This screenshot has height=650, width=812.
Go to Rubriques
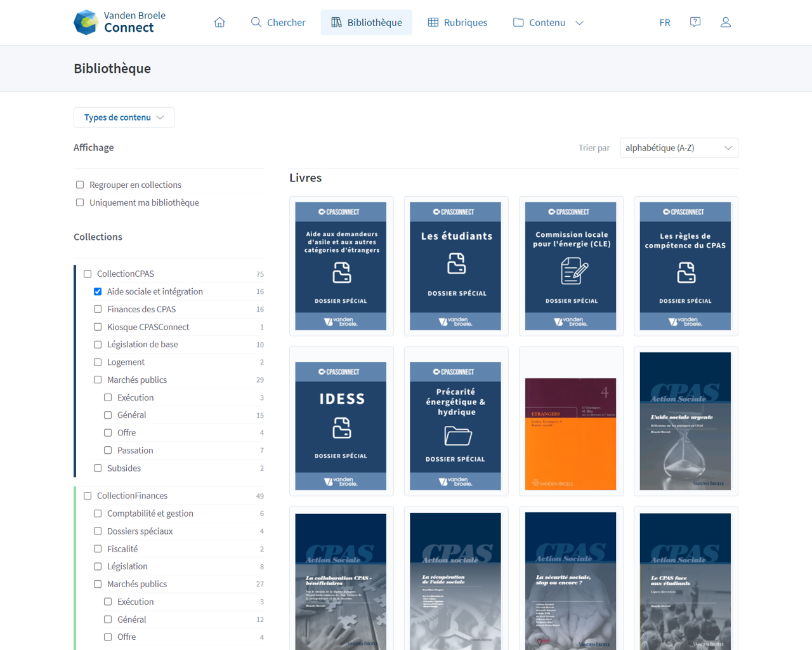pos(457,22)
